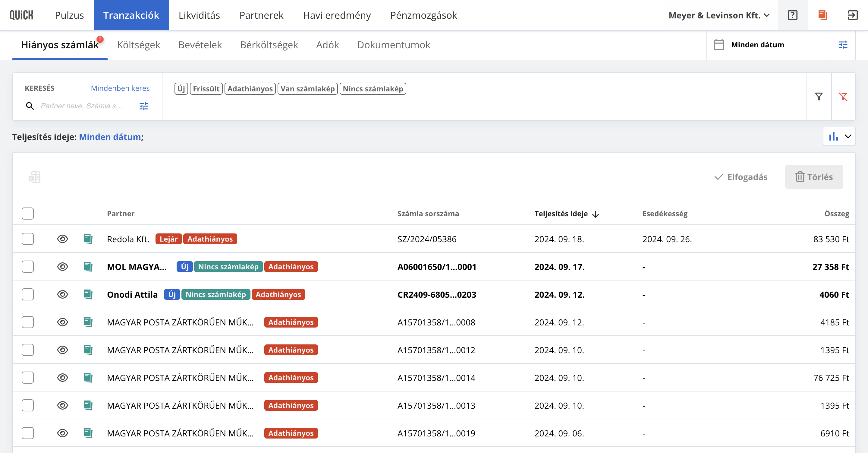Switch to the Költségek tab
The image size is (868, 453).
coord(139,45)
